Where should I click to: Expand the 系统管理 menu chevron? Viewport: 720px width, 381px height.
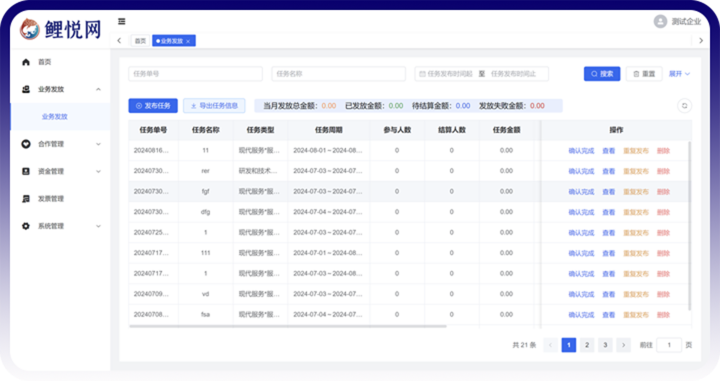point(98,226)
